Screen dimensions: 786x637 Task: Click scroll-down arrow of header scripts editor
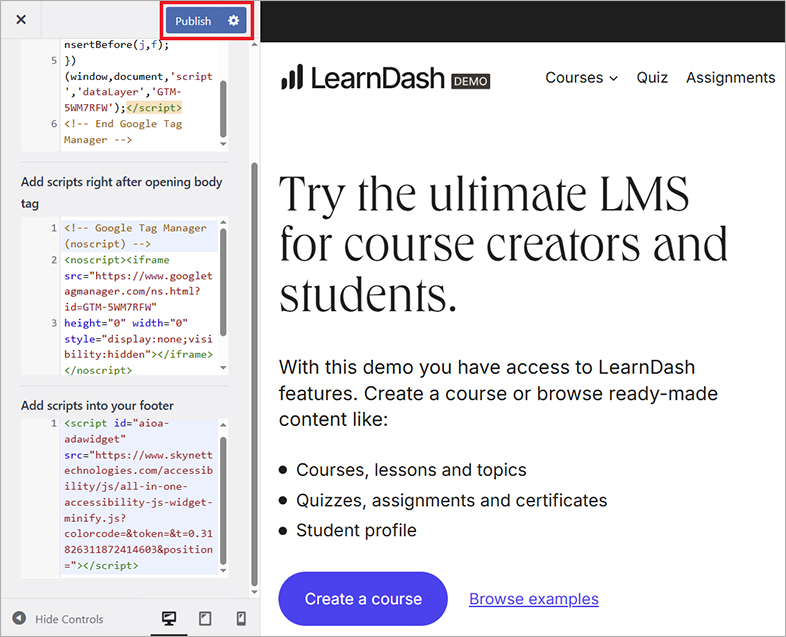224,144
